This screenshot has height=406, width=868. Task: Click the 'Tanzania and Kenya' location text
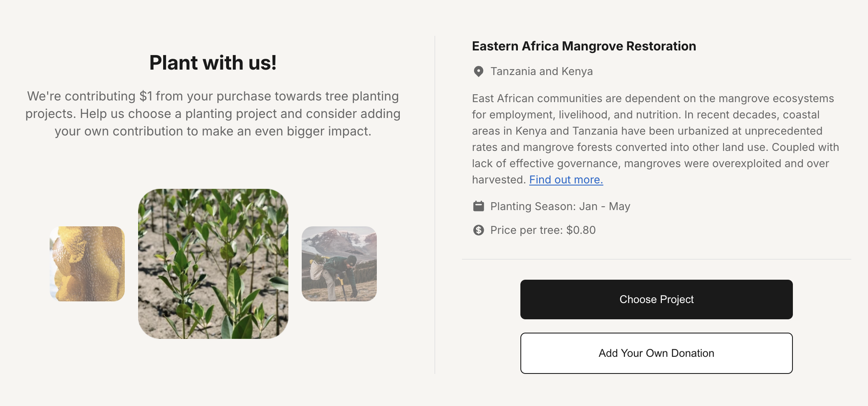point(541,71)
